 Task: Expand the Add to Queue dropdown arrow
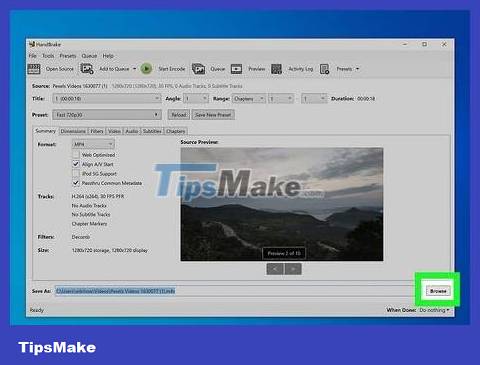(x=134, y=69)
